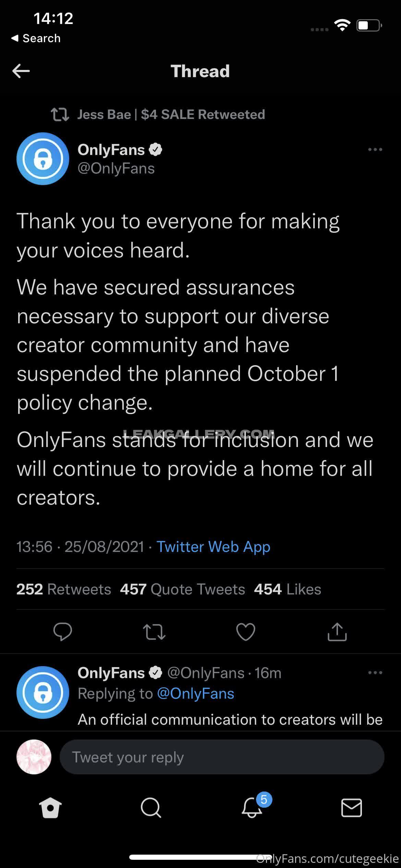
Task: Open the Home tab in bottom bar
Action: click(50, 808)
